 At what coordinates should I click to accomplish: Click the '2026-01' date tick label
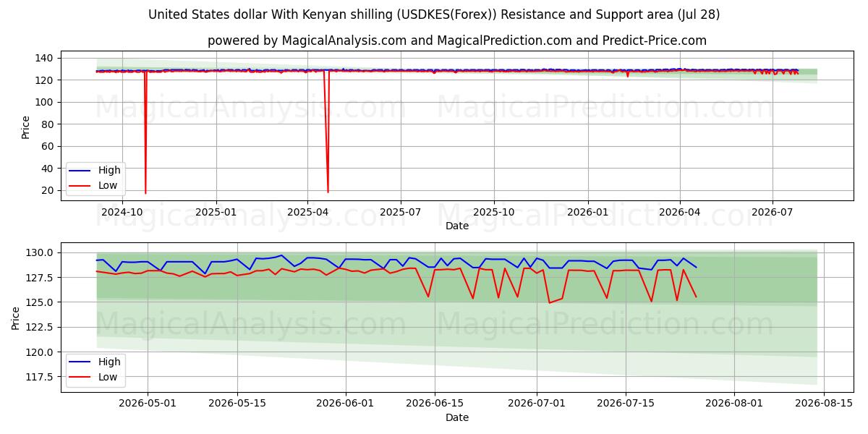click(587, 212)
